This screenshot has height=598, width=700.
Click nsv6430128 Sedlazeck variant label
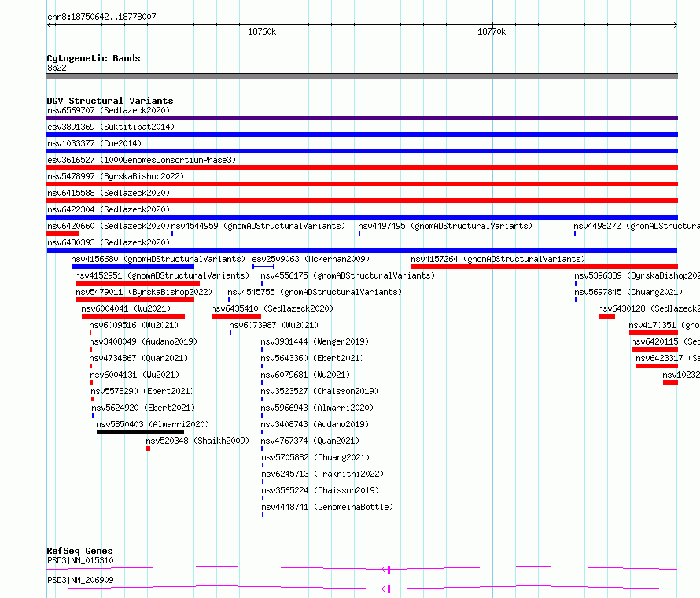coord(649,308)
